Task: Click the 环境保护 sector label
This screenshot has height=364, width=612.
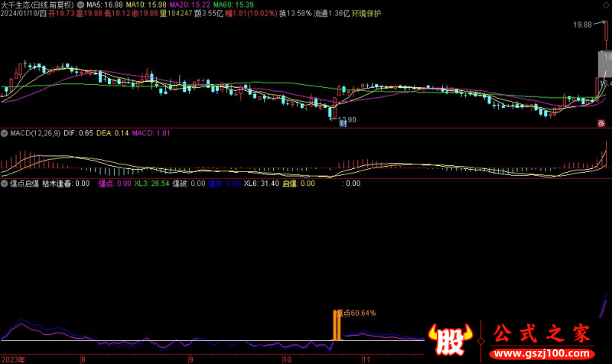Action: [x=366, y=14]
